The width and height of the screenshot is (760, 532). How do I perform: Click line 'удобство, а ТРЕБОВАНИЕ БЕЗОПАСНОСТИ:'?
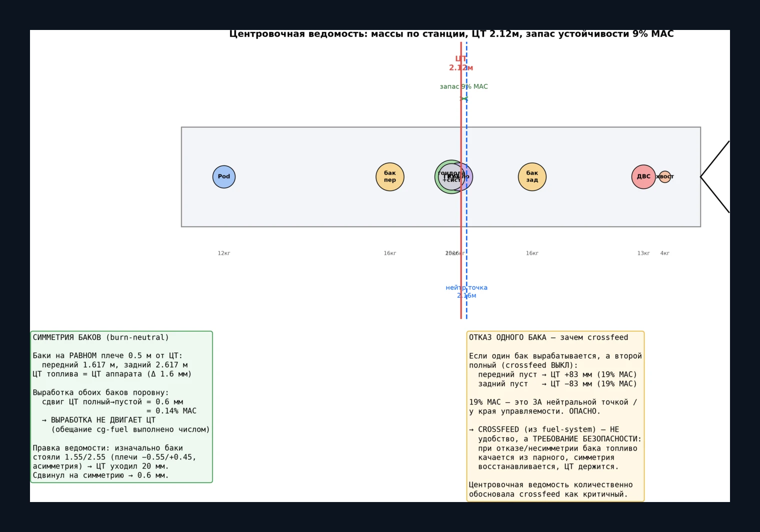click(x=560, y=439)
